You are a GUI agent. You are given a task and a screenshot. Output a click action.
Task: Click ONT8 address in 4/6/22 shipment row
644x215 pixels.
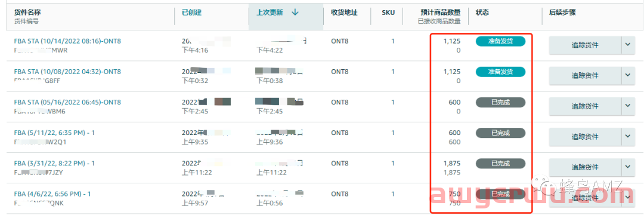point(340,193)
